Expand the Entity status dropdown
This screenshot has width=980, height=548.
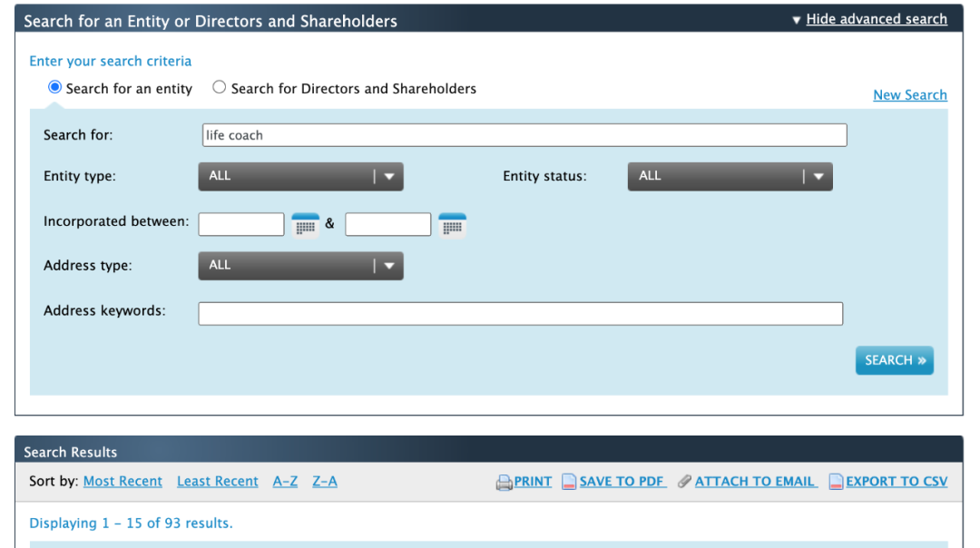point(730,177)
